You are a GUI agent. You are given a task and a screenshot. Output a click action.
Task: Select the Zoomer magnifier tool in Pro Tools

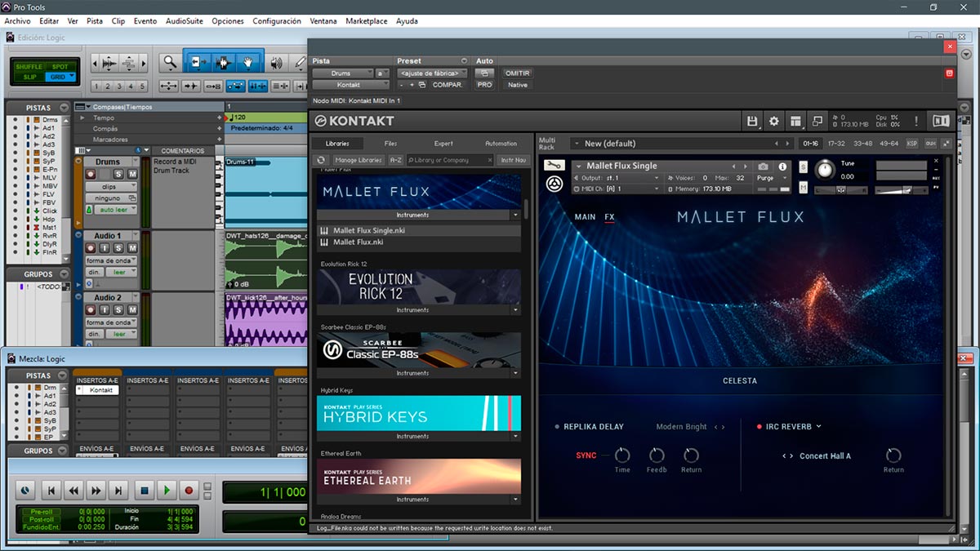[169, 62]
